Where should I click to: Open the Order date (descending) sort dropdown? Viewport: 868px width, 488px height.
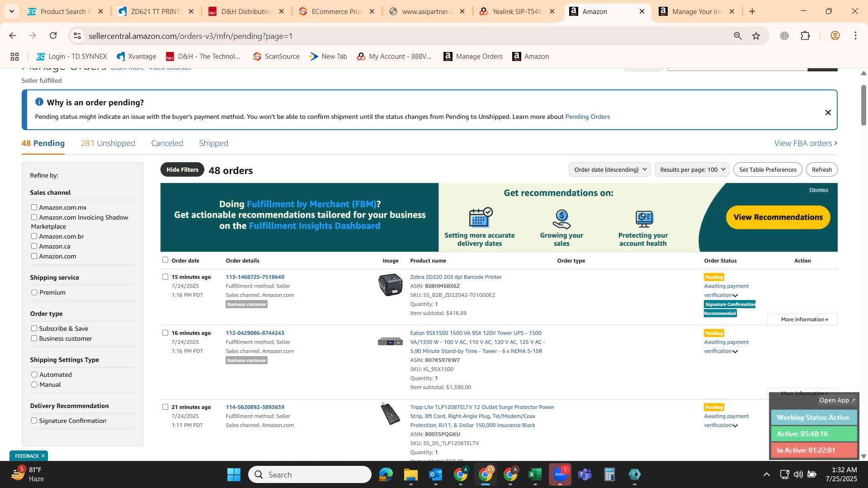click(609, 169)
